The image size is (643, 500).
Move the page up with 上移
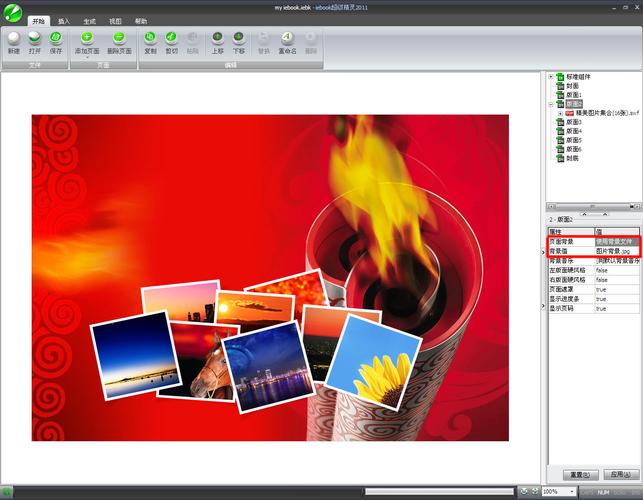(x=218, y=39)
